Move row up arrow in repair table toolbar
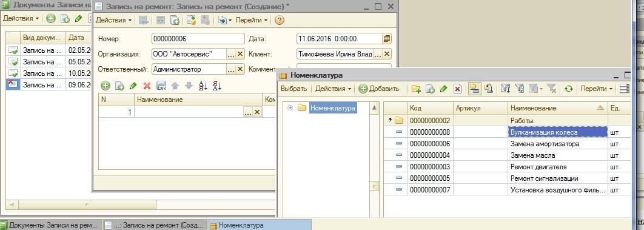Image resolution: width=644 pixels, height=230 pixels. click(175, 86)
